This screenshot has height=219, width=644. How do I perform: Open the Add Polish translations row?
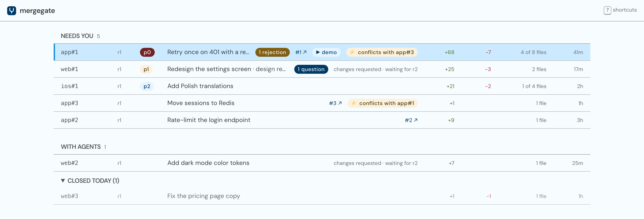pyautogui.click(x=322, y=86)
